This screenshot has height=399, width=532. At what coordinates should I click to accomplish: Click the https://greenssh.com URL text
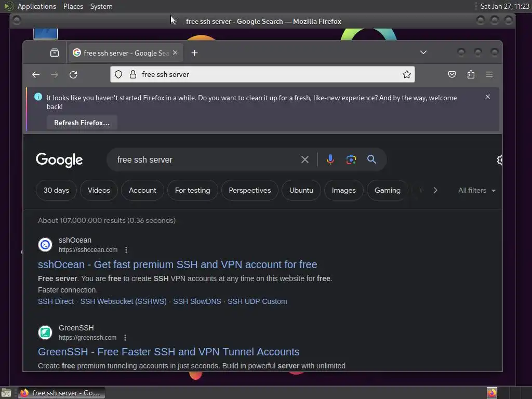click(87, 338)
